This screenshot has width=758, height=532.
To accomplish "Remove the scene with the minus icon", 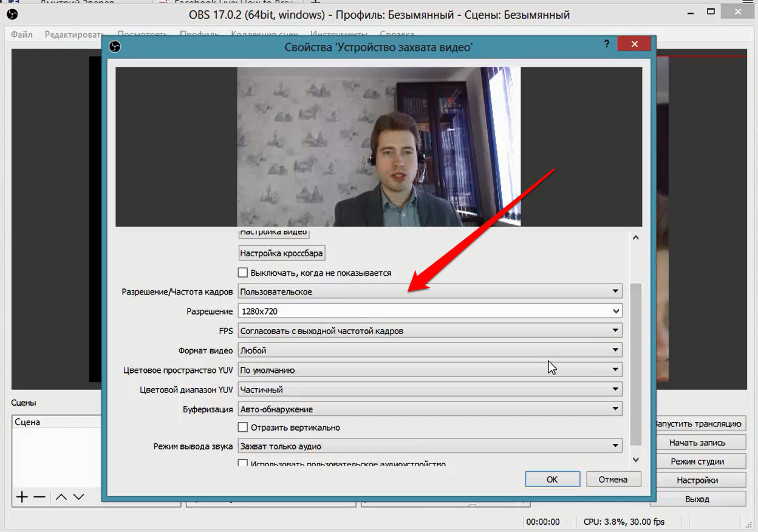I will point(39,497).
